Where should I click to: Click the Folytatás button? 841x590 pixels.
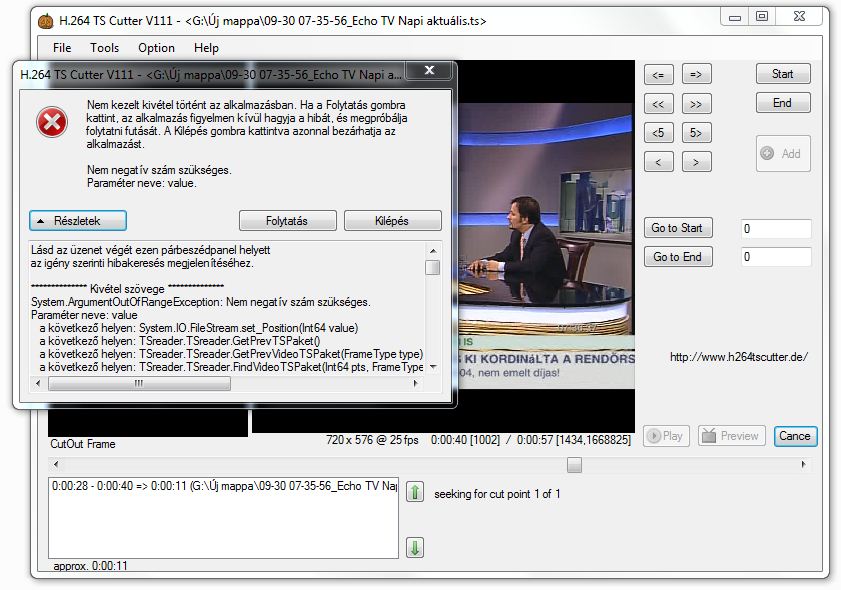287,220
